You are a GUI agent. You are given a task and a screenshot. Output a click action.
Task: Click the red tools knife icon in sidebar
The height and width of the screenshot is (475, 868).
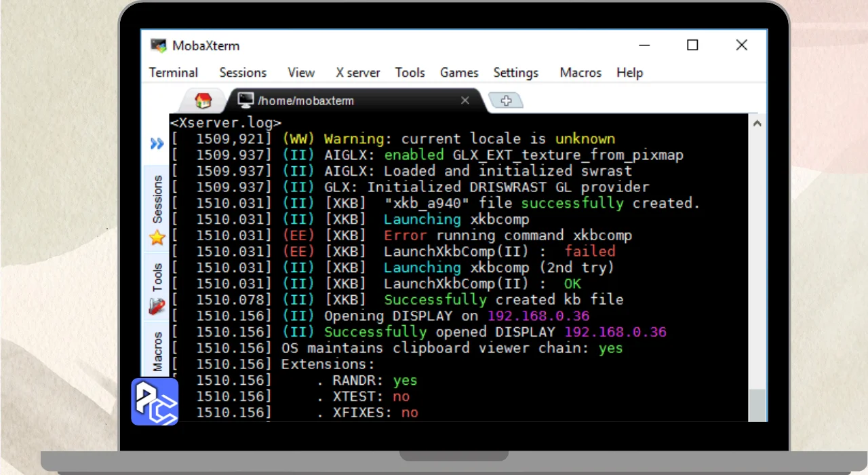click(157, 306)
